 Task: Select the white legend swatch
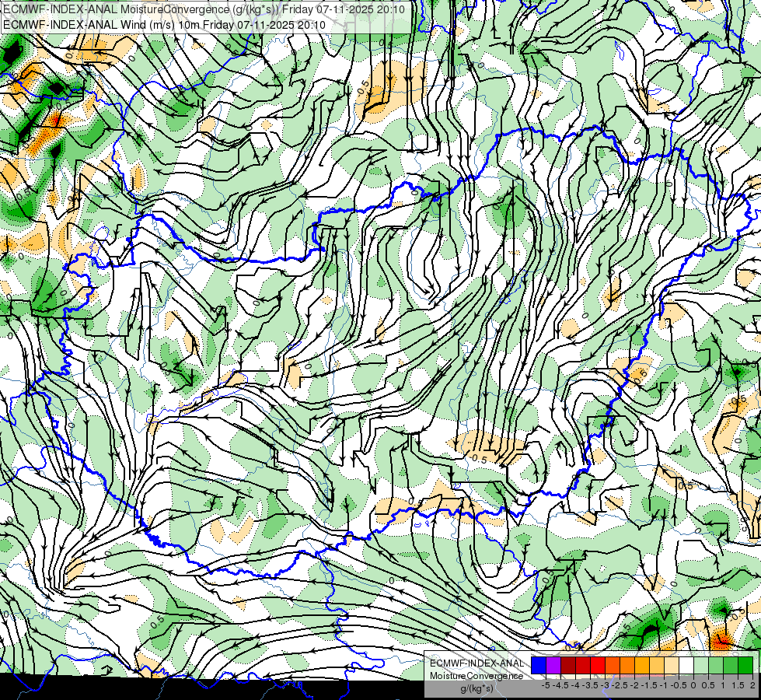point(686,666)
